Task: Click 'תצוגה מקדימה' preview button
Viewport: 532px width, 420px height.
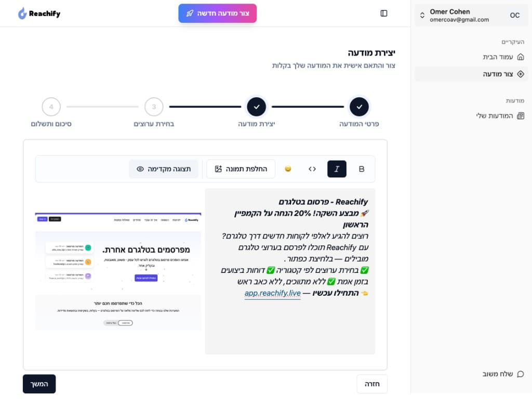Action: [x=164, y=169]
